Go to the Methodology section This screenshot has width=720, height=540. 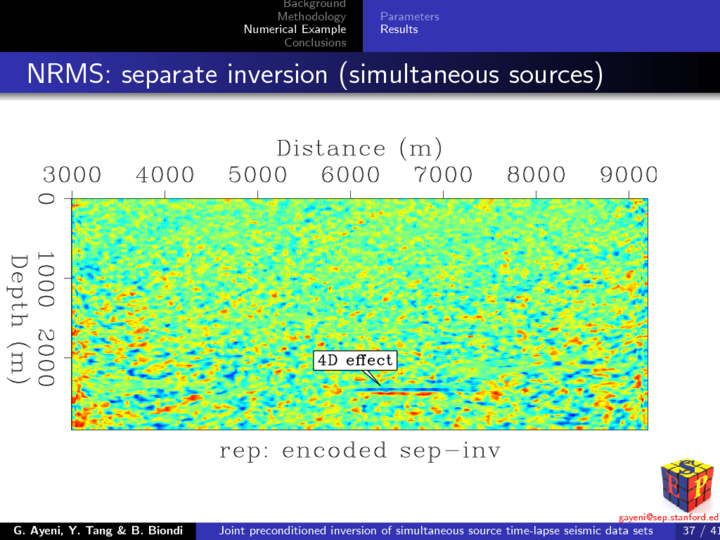pos(311,17)
